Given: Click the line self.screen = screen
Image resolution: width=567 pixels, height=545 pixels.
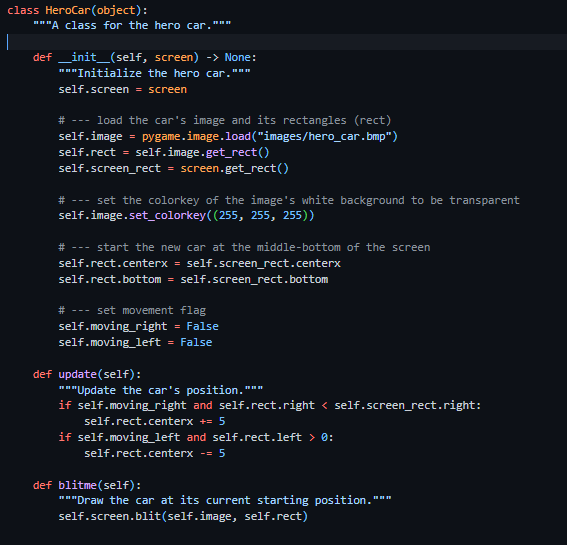Looking at the screenshot, I should pyautogui.click(x=123, y=89).
